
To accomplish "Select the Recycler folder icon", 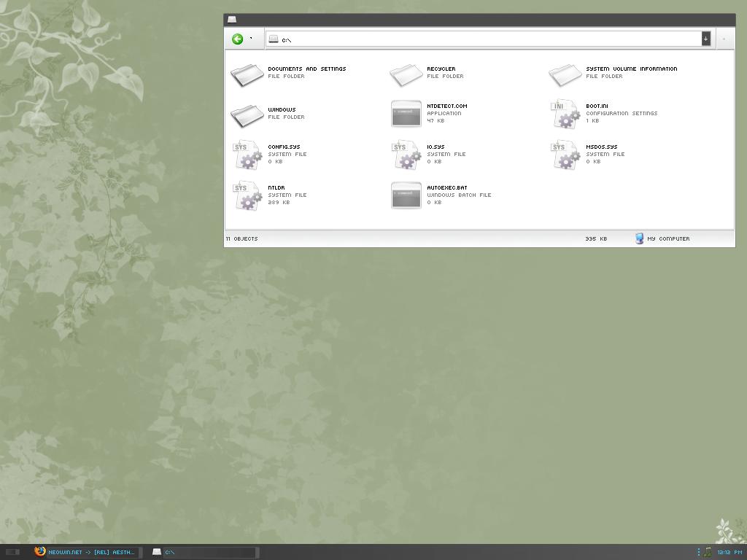I will 406,73.
